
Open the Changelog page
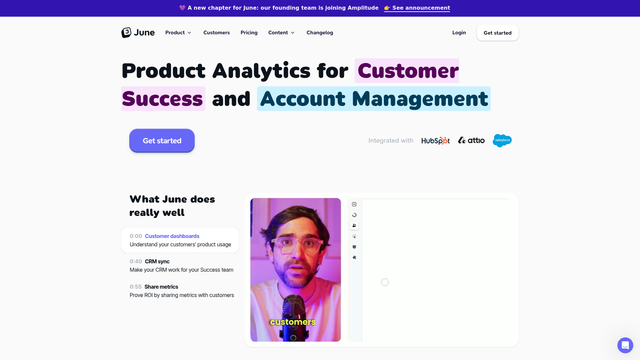pos(320,33)
